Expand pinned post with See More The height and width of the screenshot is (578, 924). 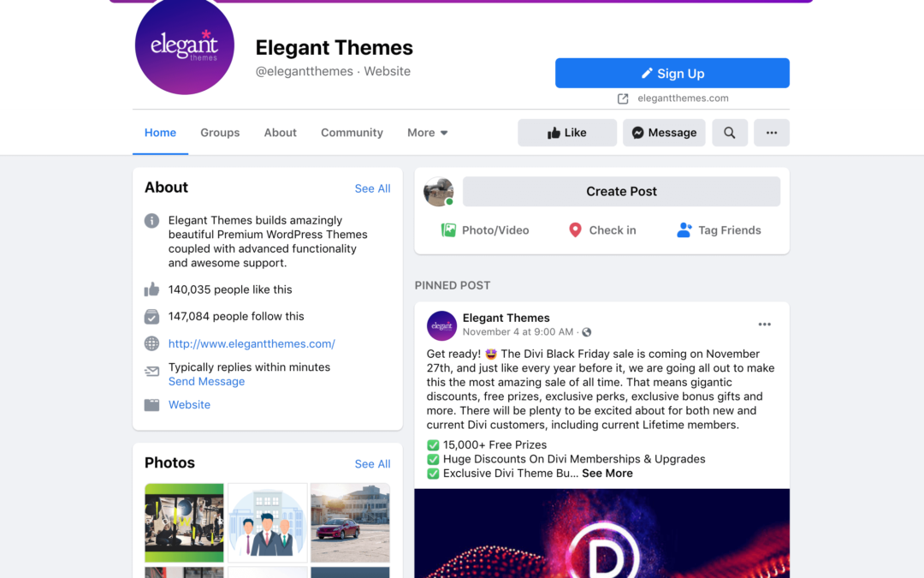click(x=607, y=473)
